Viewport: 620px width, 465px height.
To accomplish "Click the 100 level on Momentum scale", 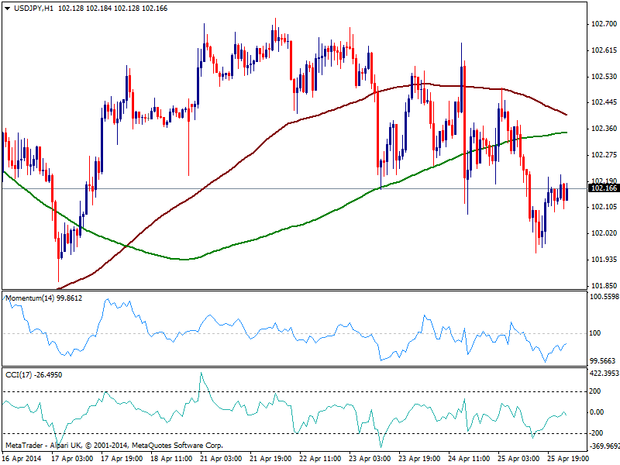I will tap(595, 334).
